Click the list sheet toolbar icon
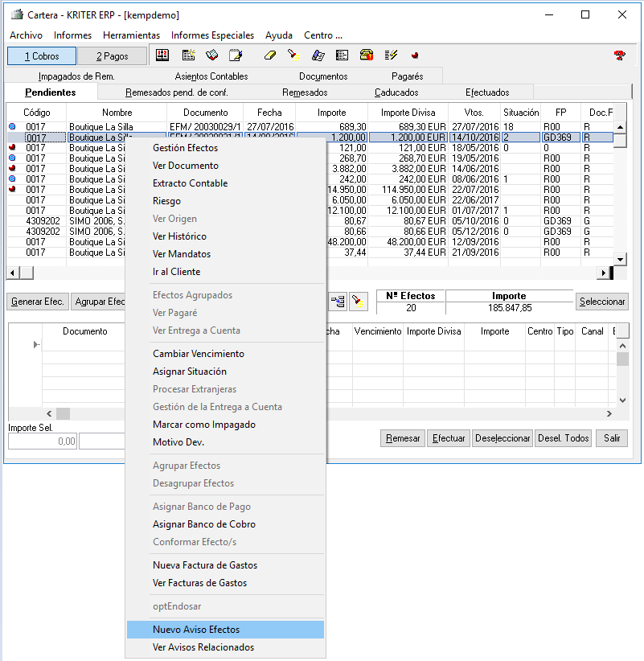The image size is (644, 661). [342, 55]
